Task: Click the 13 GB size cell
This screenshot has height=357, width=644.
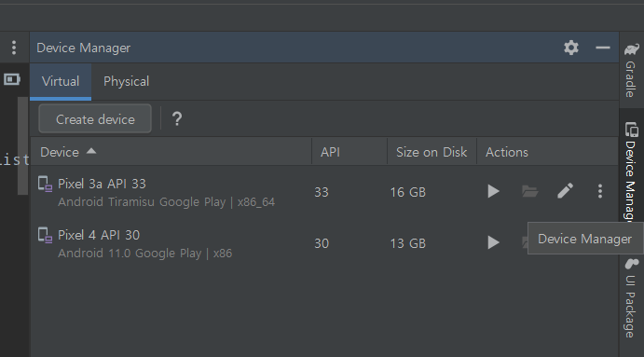Action: (x=408, y=243)
